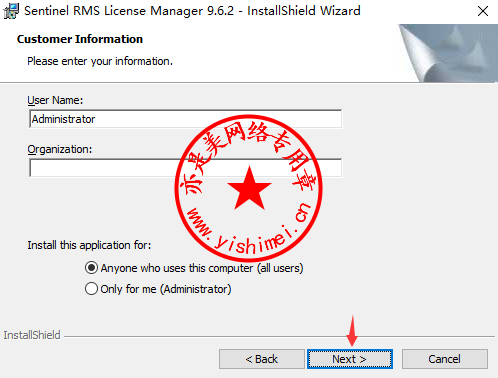Click into the Organization text field
498x378 pixels.
point(185,168)
